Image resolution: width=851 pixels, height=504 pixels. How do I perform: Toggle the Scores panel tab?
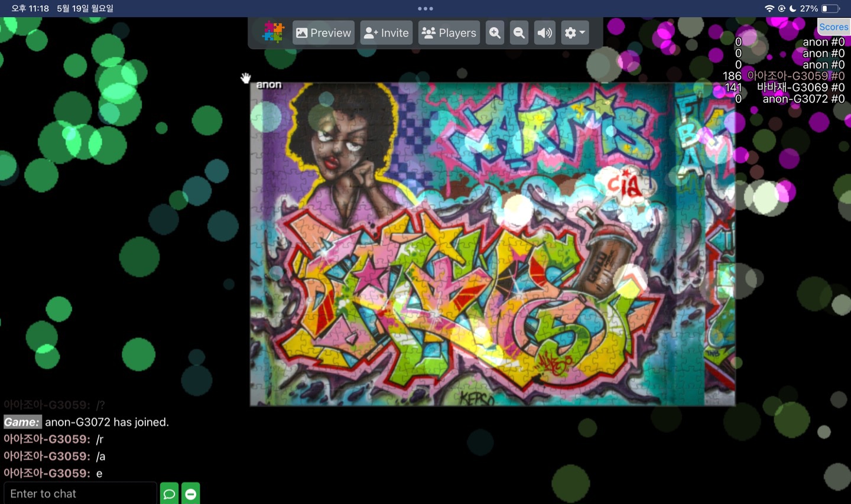[833, 27]
